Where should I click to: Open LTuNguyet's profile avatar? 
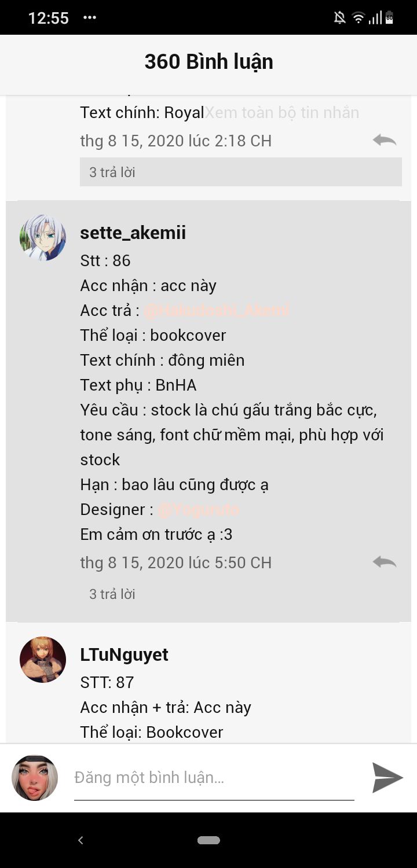[x=43, y=660]
